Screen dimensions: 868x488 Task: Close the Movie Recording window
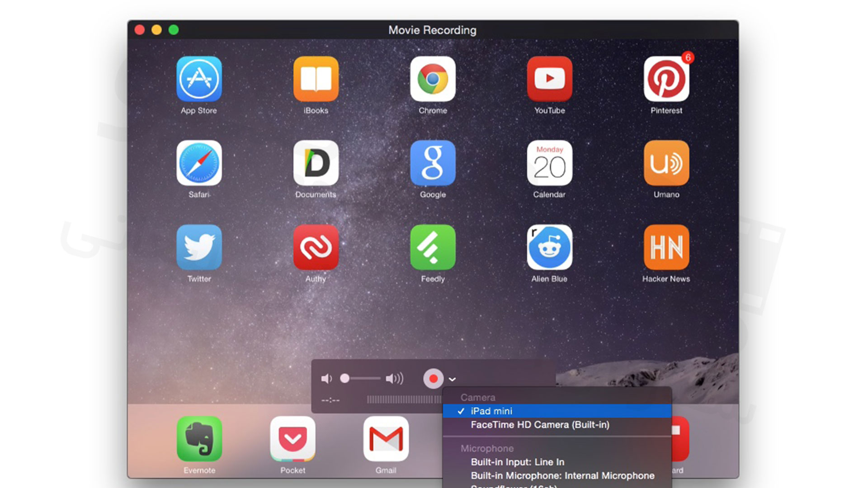point(140,30)
